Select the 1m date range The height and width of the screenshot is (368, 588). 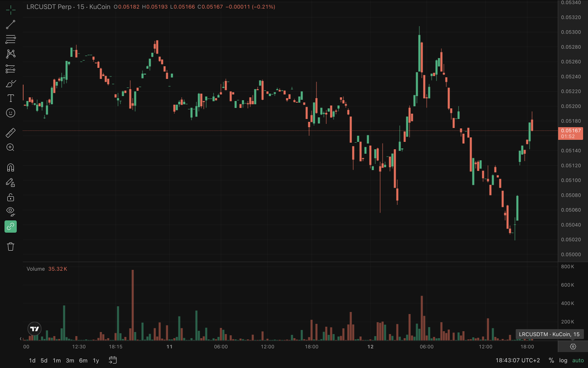57,361
